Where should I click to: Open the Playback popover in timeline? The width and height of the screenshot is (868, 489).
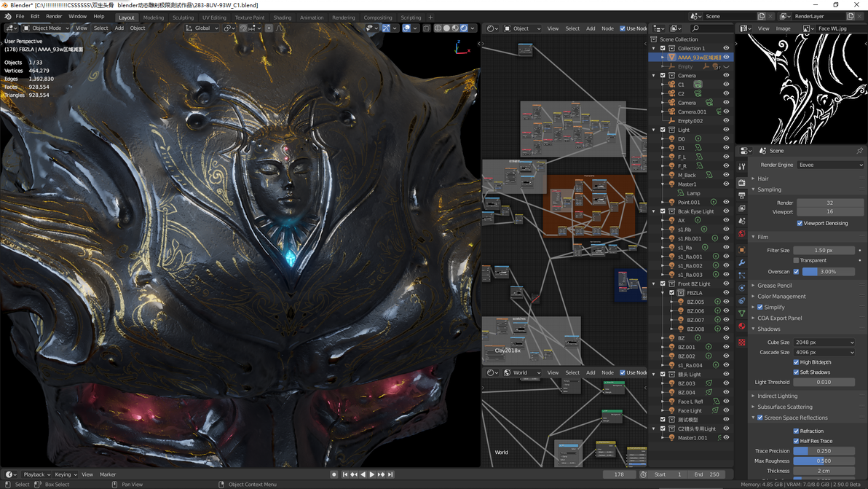tap(36, 474)
